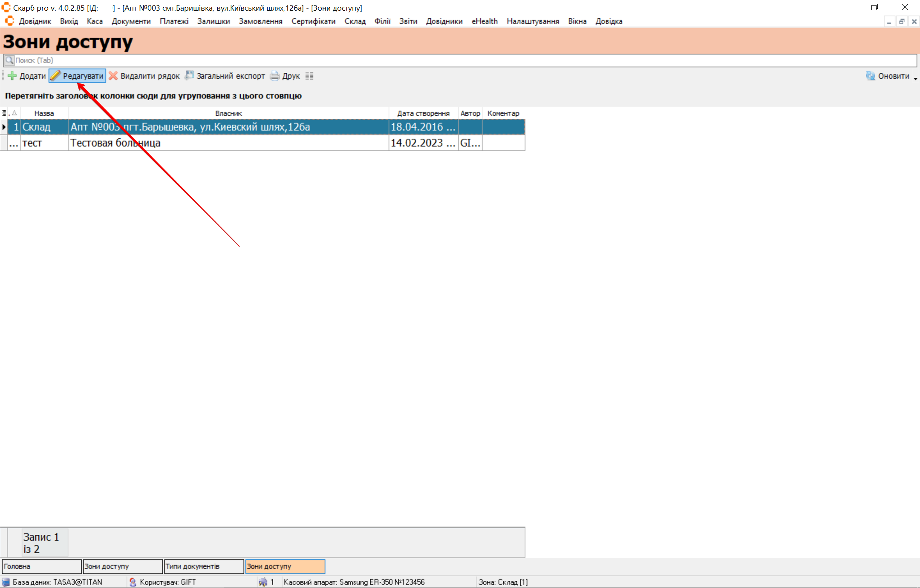Click the Оновити refresh icon

tap(870, 76)
